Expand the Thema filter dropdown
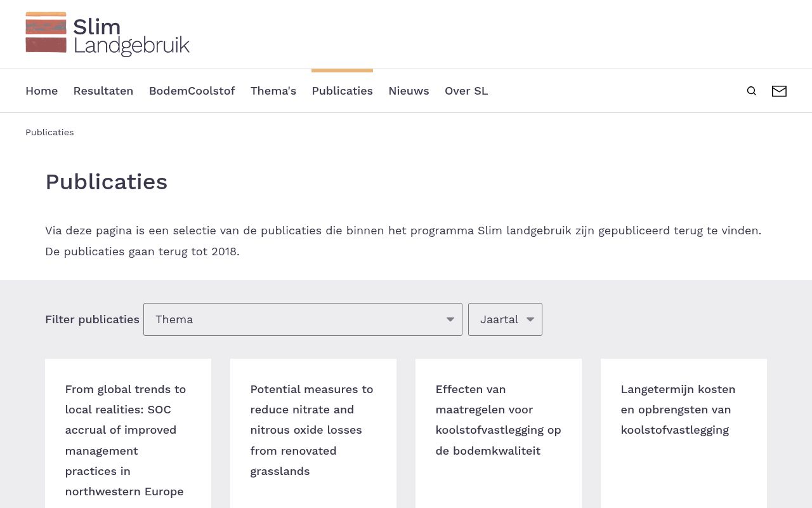Image resolution: width=812 pixels, height=508 pixels. (303, 319)
